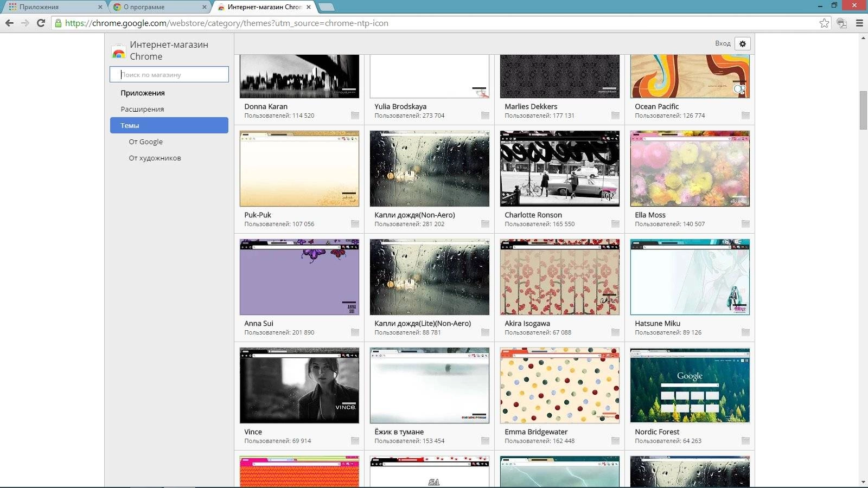Click the browser Back arrow

pyautogui.click(x=9, y=23)
